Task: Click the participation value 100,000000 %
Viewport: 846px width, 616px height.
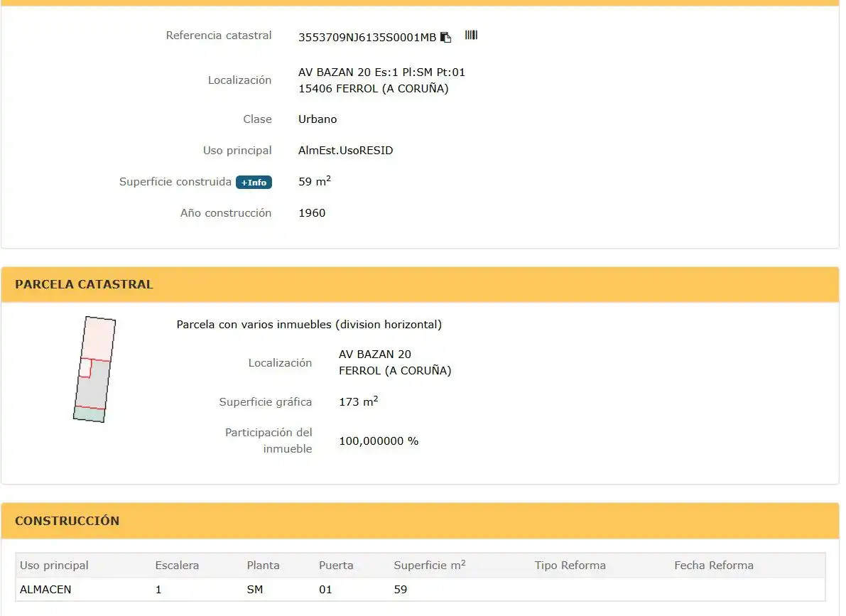Action: point(379,441)
